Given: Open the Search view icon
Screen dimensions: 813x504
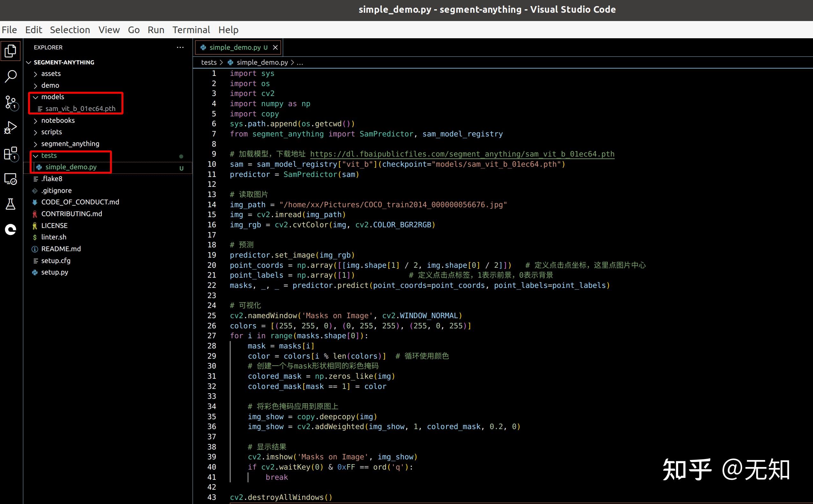Looking at the screenshot, I should pos(10,76).
